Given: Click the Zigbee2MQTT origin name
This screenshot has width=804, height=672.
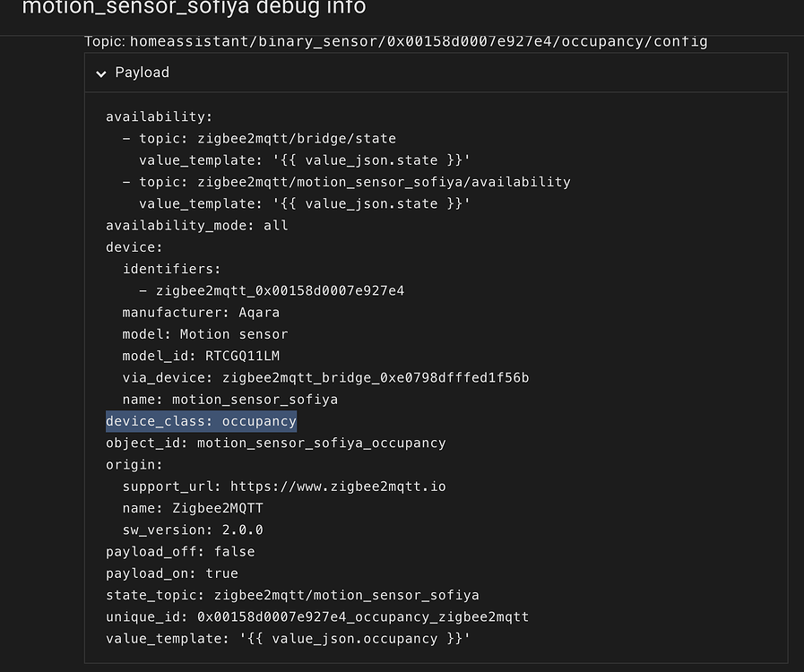Looking at the screenshot, I should click(220, 507).
